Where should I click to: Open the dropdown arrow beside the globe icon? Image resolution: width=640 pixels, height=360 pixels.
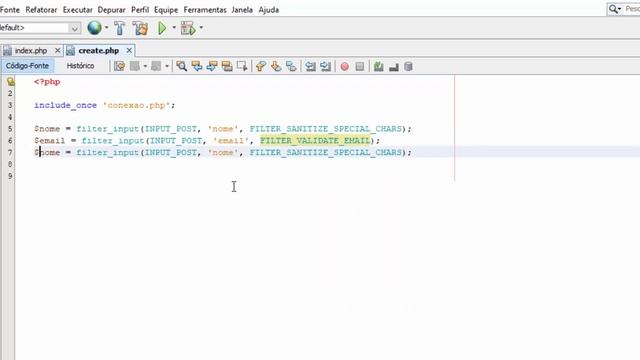click(107, 28)
